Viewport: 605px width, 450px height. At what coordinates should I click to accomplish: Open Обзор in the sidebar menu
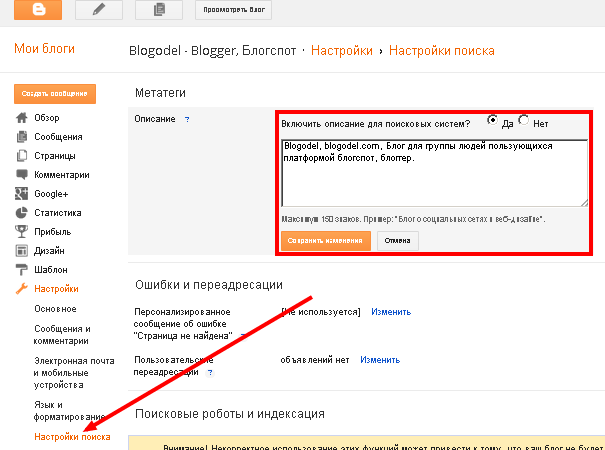pos(47,118)
